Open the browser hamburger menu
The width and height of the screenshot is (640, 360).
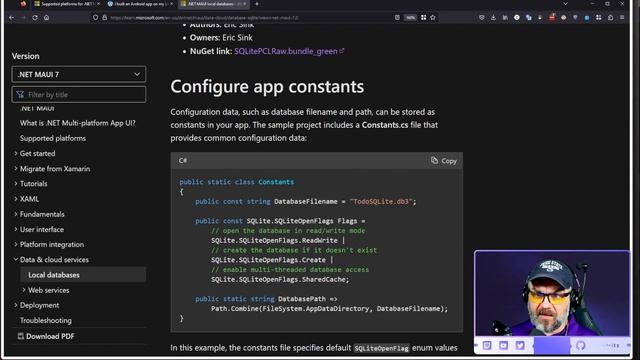pos(622,18)
